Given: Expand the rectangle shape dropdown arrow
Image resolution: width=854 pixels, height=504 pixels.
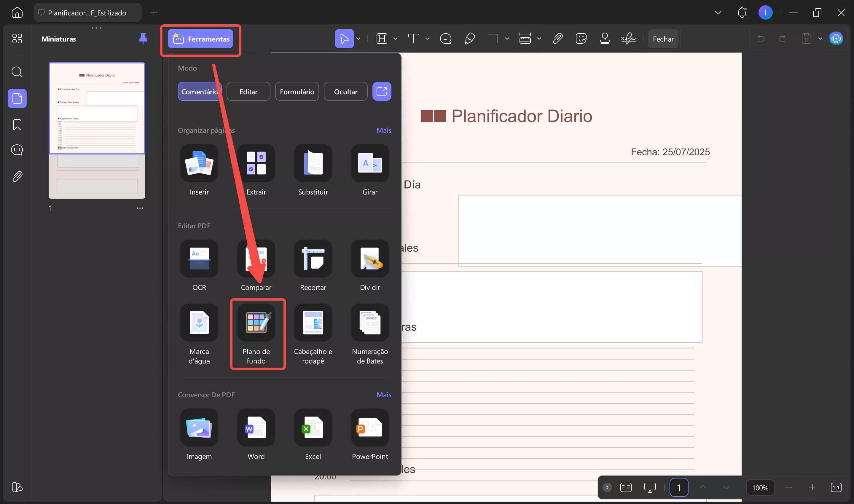Looking at the screenshot, I should pos(506,39).
